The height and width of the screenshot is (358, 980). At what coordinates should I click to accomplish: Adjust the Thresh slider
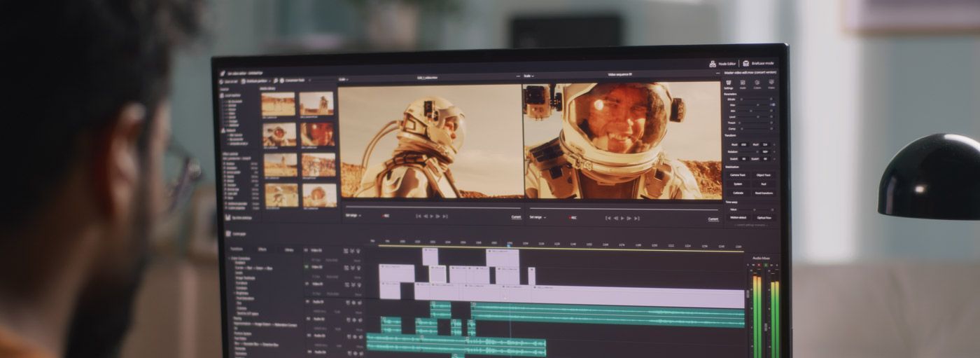click(756, 122)
